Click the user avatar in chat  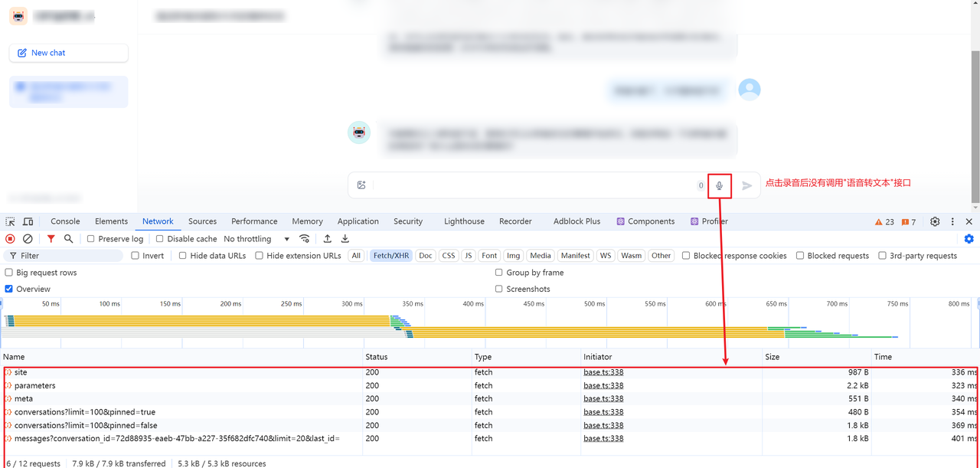750,90
